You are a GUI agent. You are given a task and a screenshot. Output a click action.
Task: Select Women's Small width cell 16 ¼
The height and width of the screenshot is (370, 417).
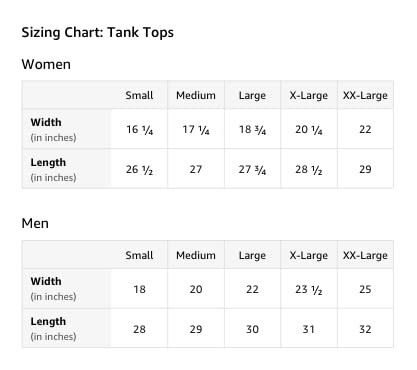139,129
